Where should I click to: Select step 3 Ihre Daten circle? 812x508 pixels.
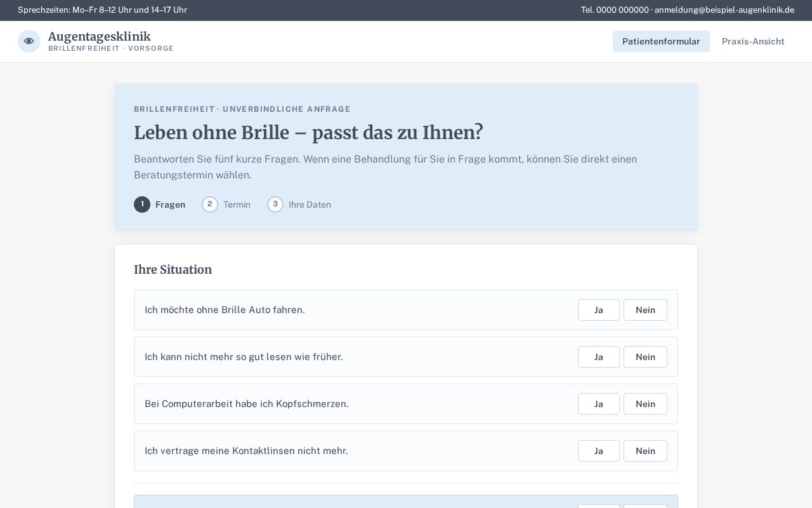click(x=275, y=204)
